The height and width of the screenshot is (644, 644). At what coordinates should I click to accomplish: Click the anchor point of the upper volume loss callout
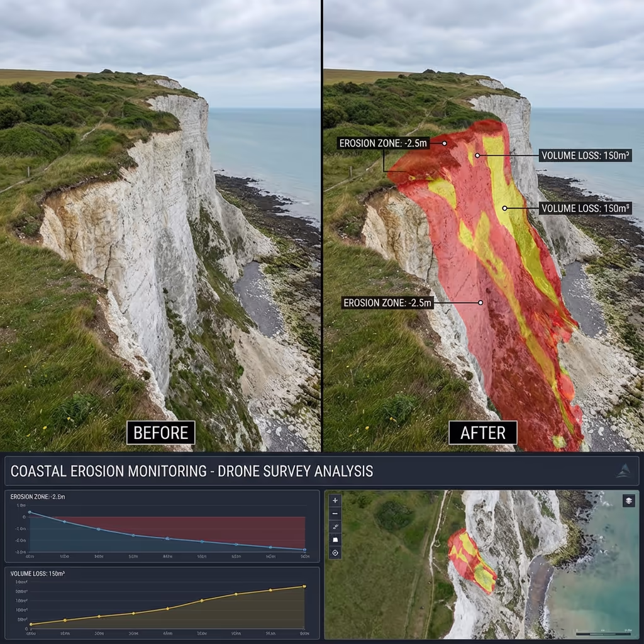click(x=477, y=155)
